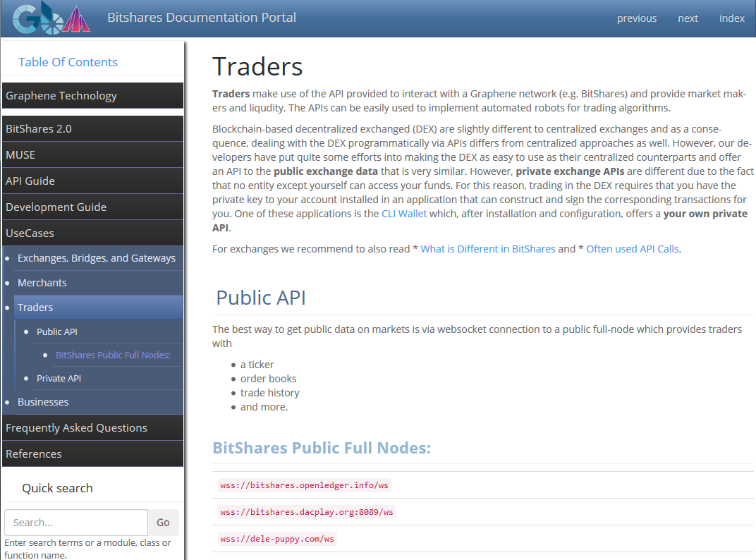Go to the next page link
This screenshot has height=560, width=756.
pyautogui.click(x=688, y=18)
